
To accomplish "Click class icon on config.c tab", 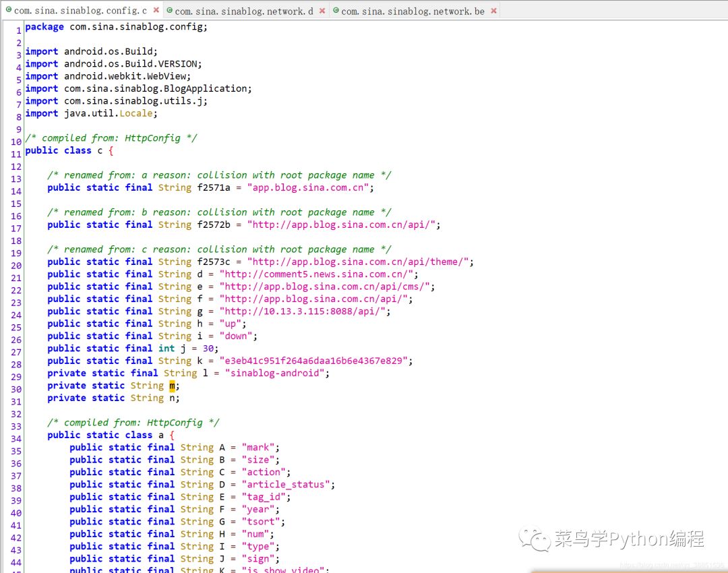I will 8,9.
